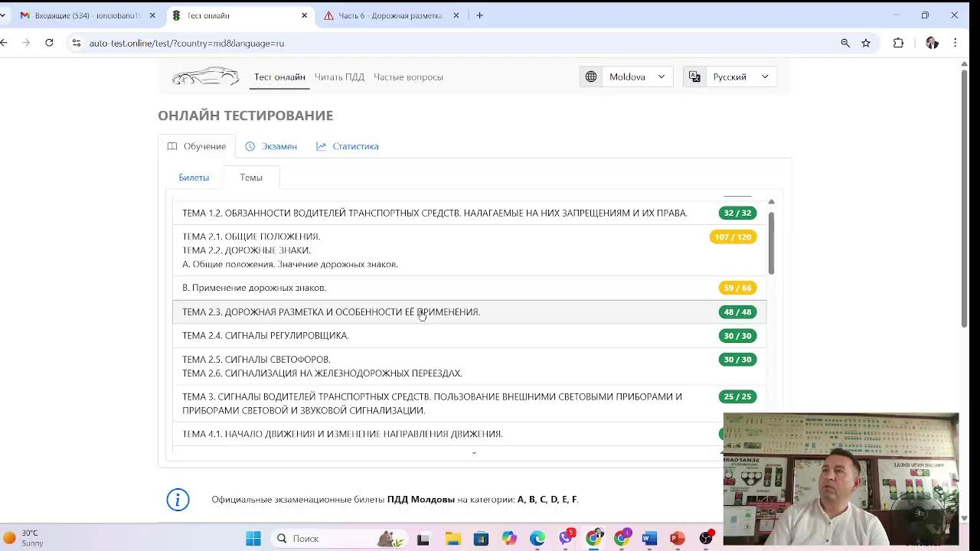
Task: Open PowerPoint from the taskbar
Action: coord(678,538)
